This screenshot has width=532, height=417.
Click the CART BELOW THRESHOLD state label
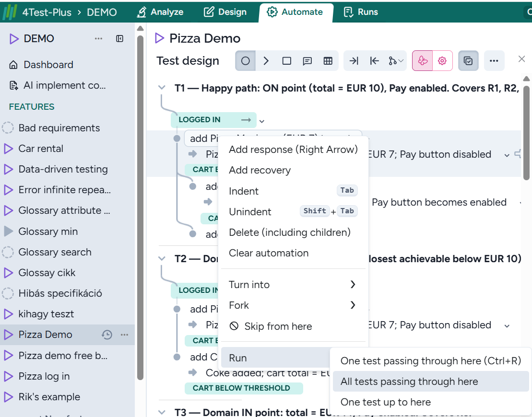(244, 389)
